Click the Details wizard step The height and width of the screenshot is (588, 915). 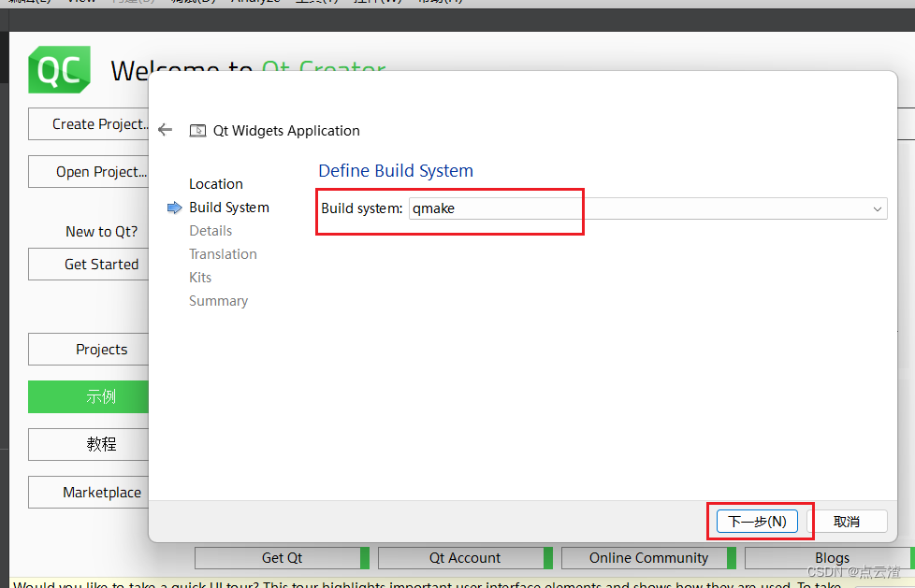coord(211,231)
